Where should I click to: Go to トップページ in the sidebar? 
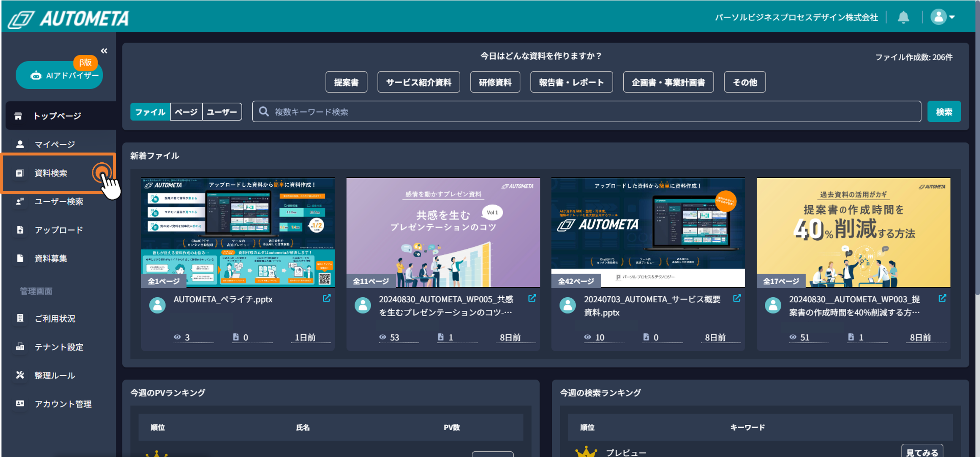[x=61, y=115]
